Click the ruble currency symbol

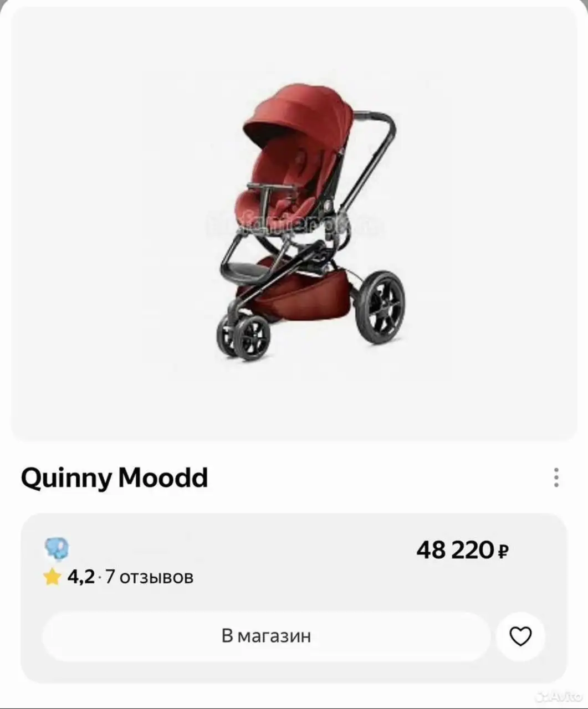tap(503, 552)
